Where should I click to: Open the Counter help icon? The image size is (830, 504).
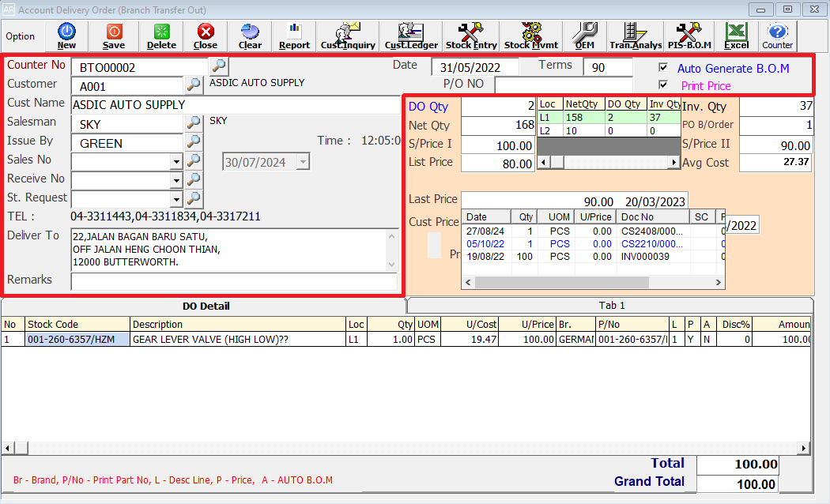click(778, 36)
